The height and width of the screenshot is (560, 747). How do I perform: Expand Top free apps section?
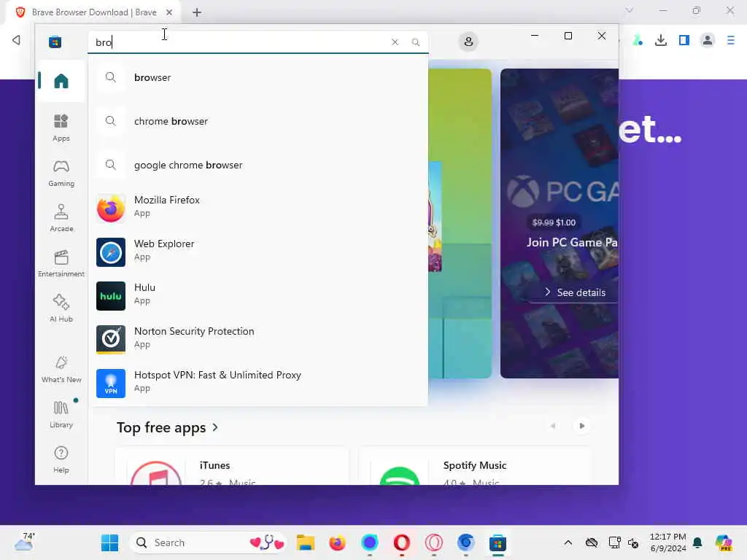pos(167,427)
